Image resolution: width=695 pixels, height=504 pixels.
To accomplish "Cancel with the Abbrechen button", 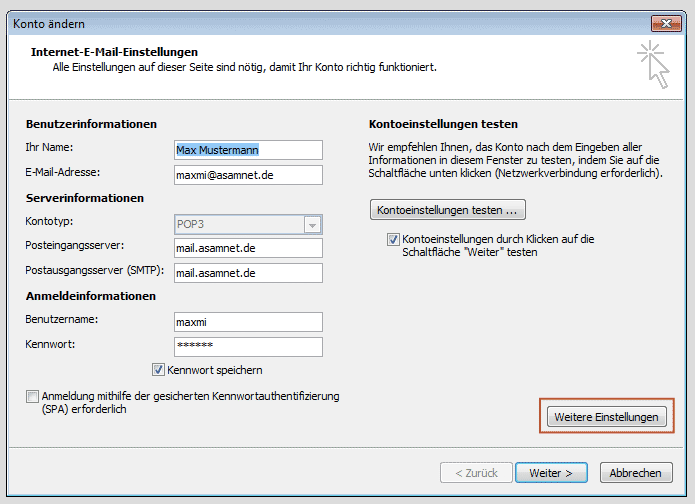I will pos(635,473).
